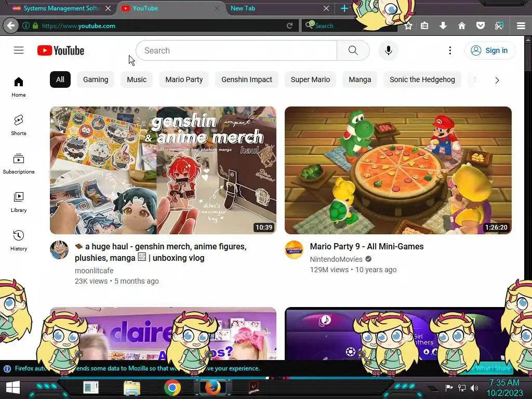
Task: Open the network tray icon
Action: coord(462,388)
